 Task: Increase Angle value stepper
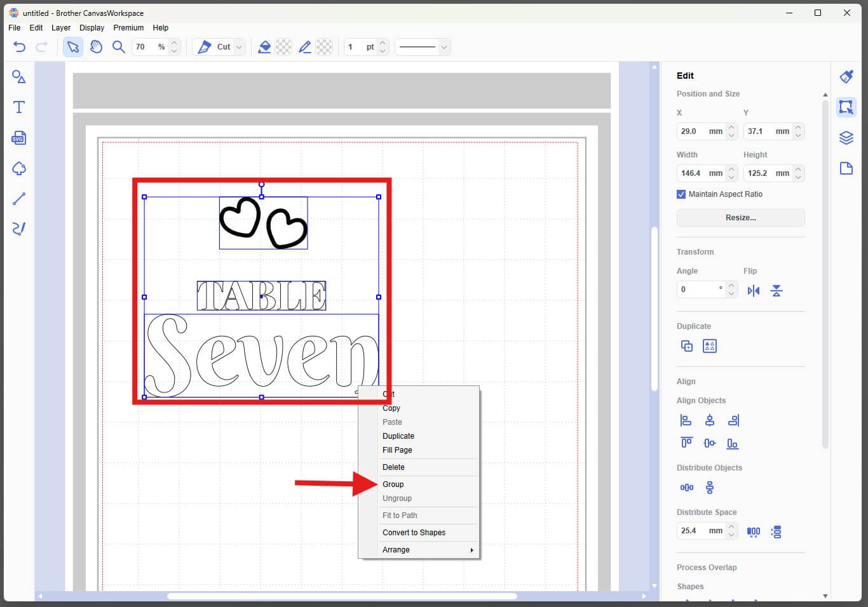[x=731, y=286]
